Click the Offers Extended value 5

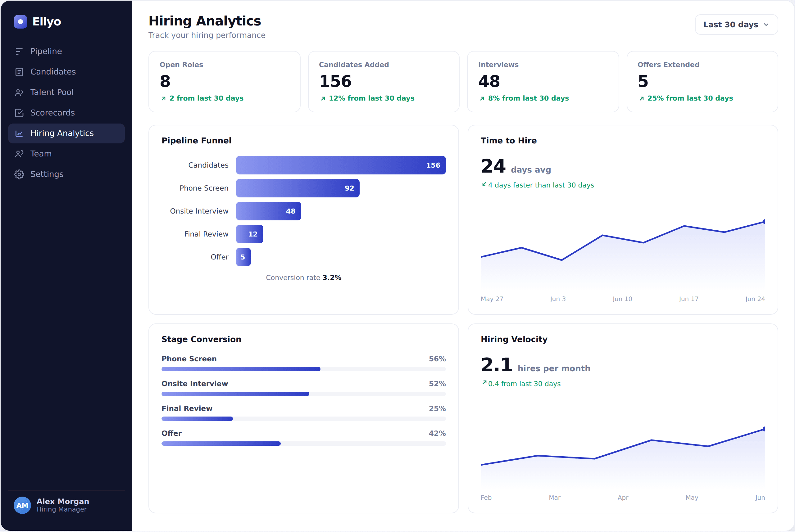point(643,81)
